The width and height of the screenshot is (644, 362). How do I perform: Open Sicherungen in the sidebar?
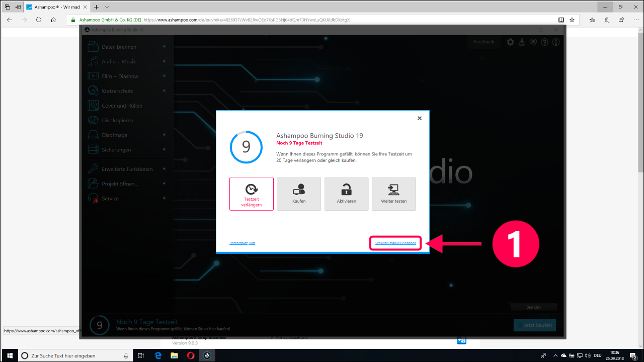[127, 150]
